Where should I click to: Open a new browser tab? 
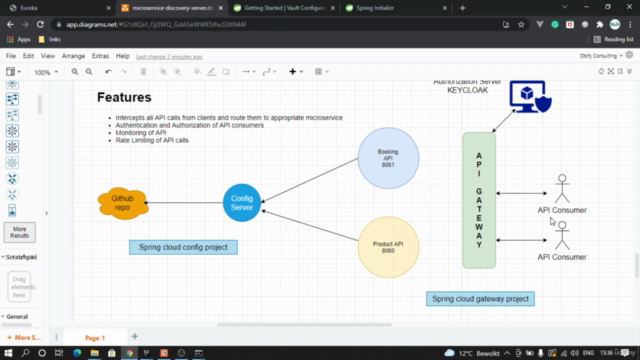point(462,8)
